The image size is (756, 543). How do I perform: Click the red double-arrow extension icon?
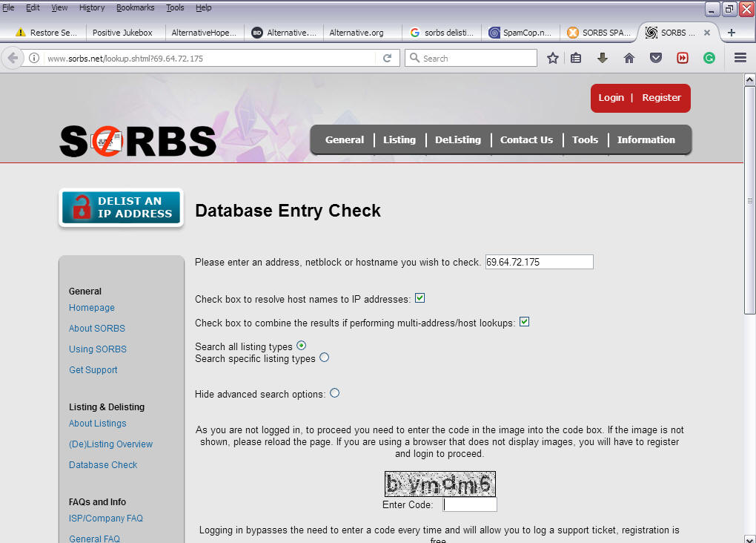(682, 59)
